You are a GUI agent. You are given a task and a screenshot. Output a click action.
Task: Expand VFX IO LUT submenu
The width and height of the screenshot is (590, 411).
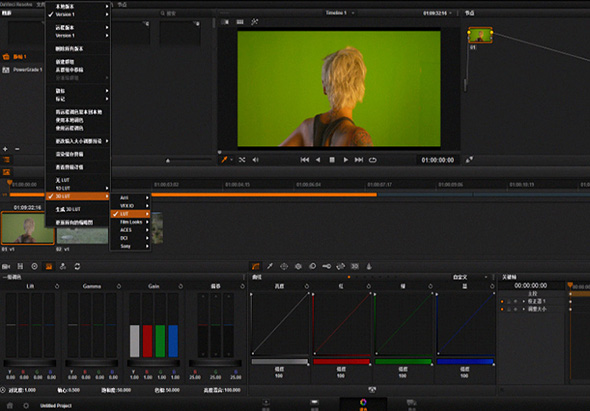point(130,206)
